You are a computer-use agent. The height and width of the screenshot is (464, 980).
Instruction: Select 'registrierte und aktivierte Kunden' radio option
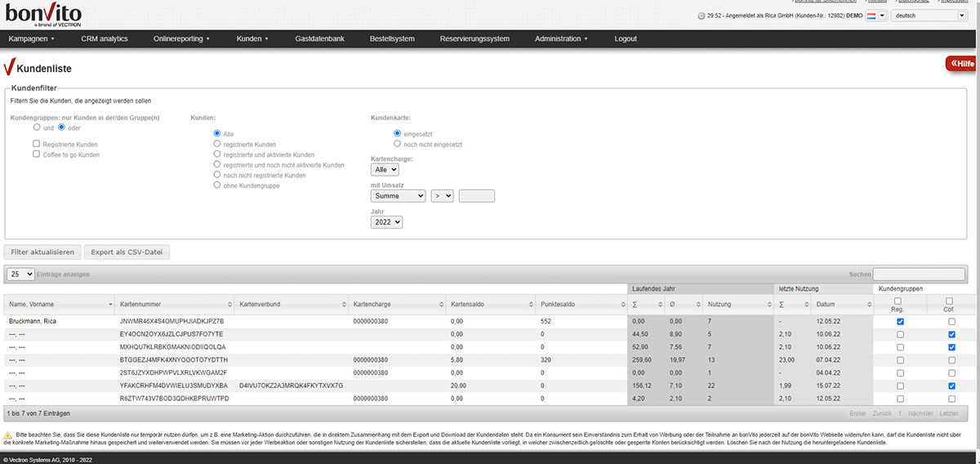217,154
